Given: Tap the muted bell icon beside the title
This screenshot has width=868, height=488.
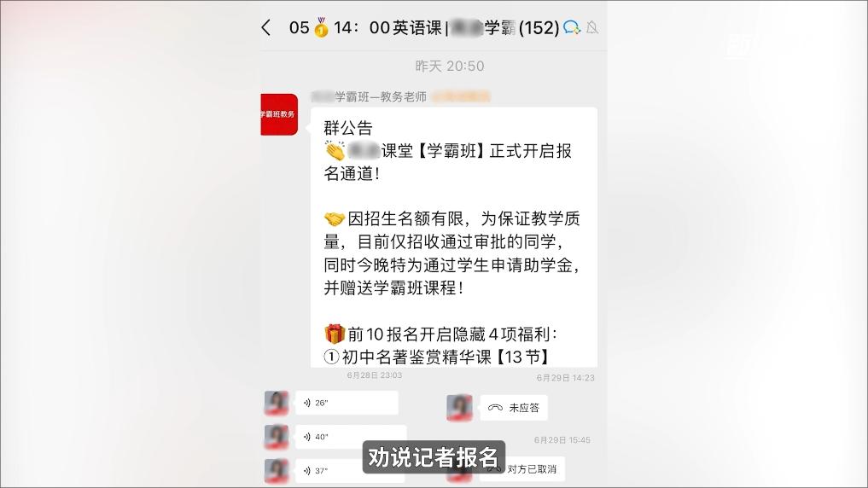Looking at the screenshot, I should click(591, 27).
